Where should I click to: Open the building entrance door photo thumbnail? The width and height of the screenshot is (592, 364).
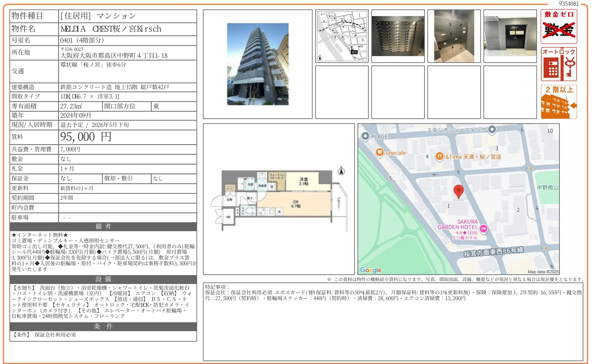click(x=510, y=36)
